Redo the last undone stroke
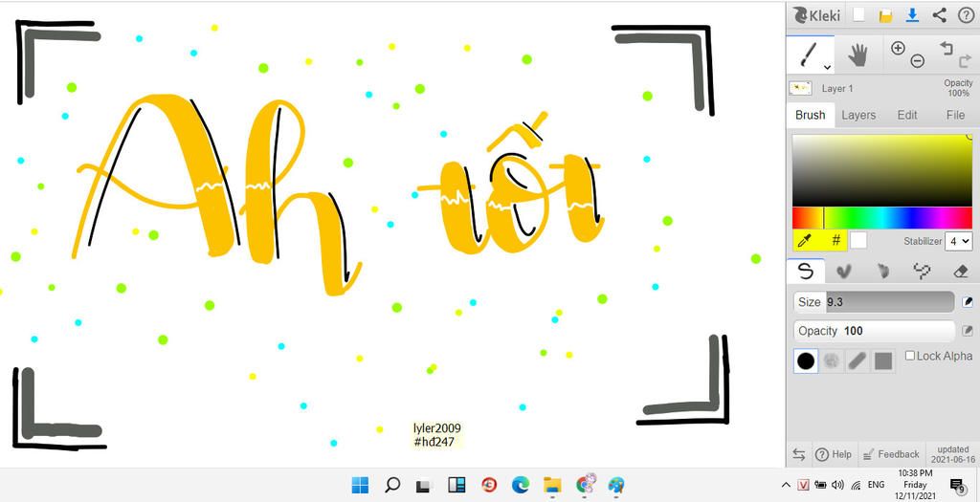The width and height of the screenshot is (980, 502). pyautogui.click(x=965, y=62)
